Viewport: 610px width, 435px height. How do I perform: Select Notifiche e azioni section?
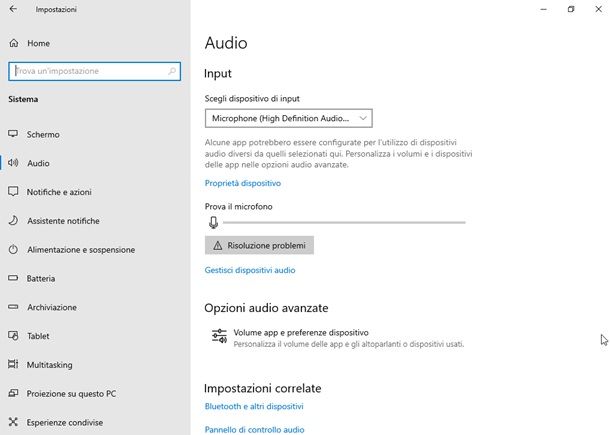(95, 192)
